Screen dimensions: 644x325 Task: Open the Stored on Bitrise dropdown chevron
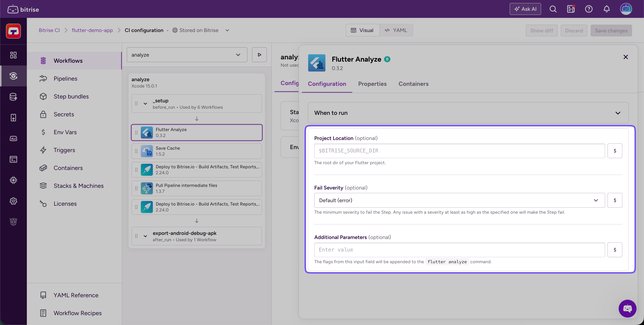coord(227,30)
